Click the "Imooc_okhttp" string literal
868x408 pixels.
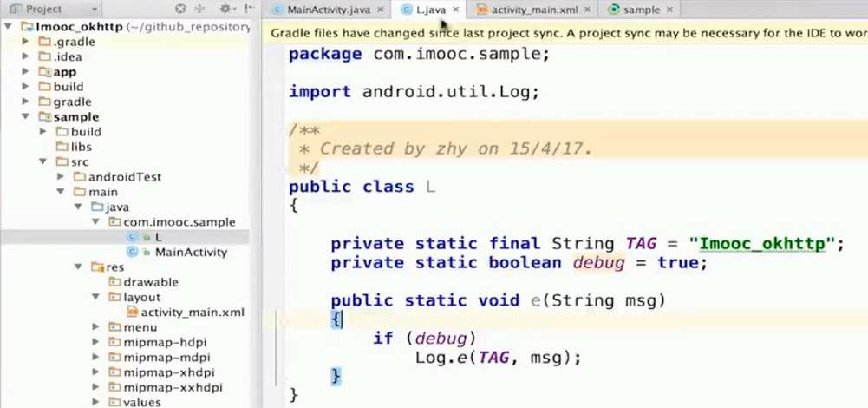pyautogui.click(x=761, y=243)
